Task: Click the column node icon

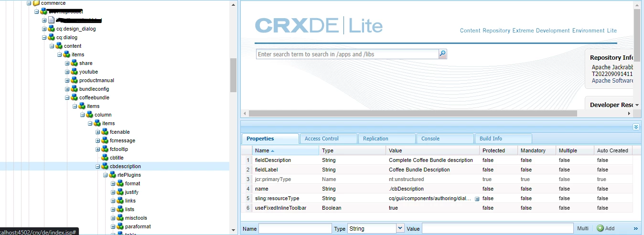Action: pyautogui.click(x=90, y=115)
